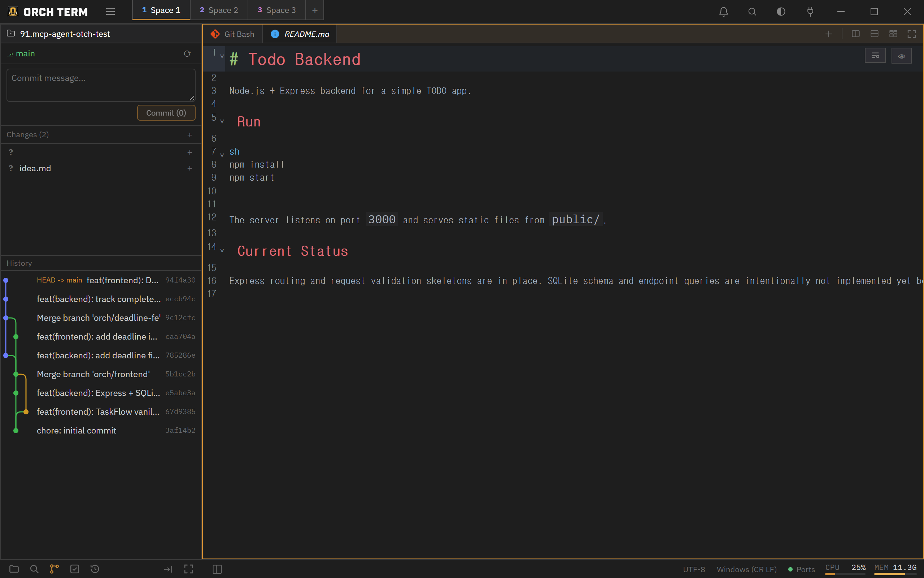Collapse sidebar with arrow-to-bar icon

(x=168, y=569)
